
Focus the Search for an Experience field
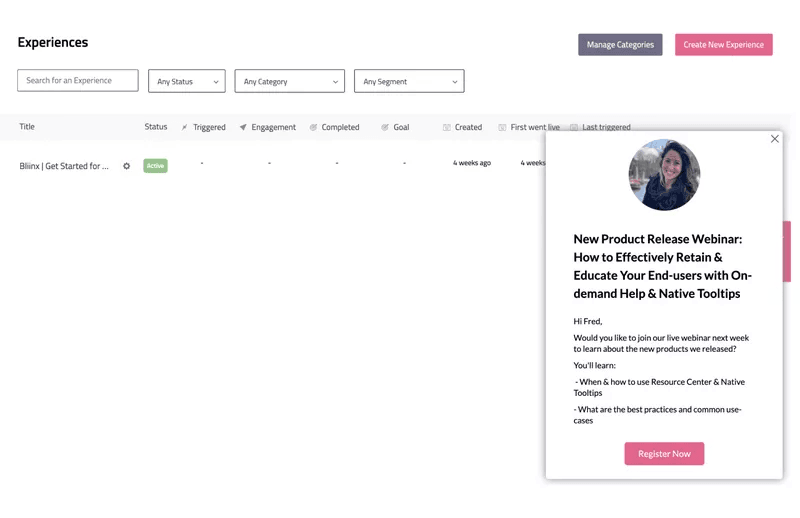click(x=78, y=80)
